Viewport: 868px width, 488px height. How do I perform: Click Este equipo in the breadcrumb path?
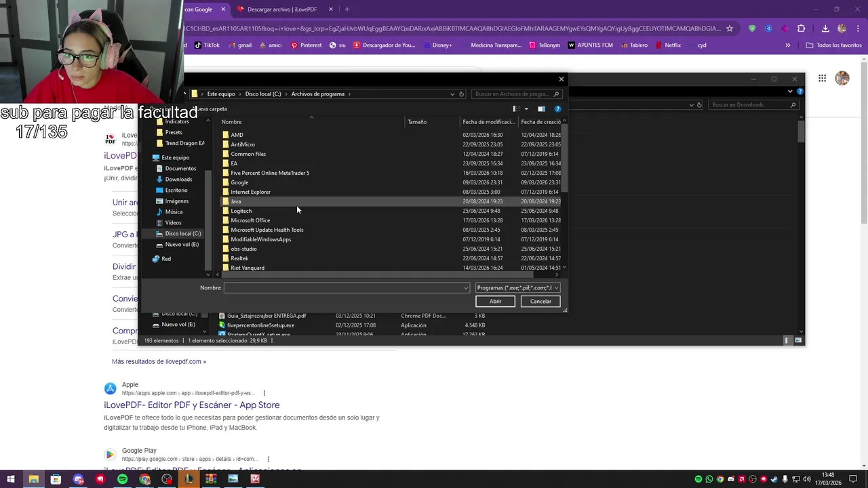click(221, 94)
